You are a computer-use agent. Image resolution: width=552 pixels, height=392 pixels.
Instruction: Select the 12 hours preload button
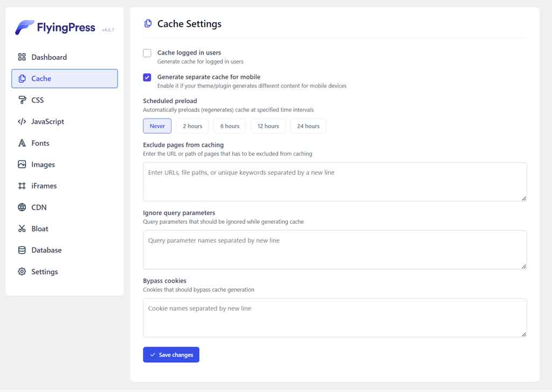[x=268, y=126]
